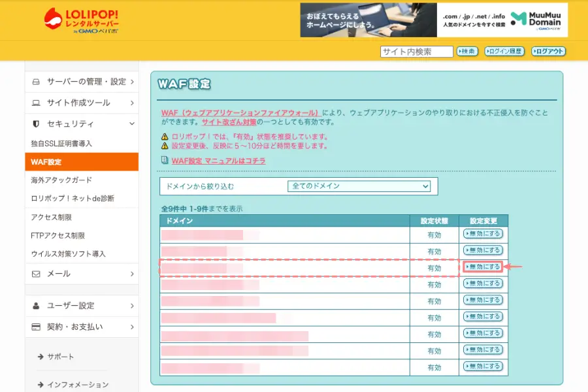Viewport: 588px width, 392px height.
Task: Click the LOLIPOP! rental server logo
Action: [82, 22]
